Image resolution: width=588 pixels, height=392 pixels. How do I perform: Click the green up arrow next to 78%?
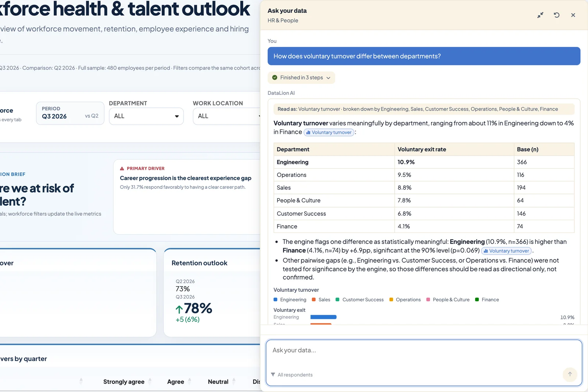[x=179, y=309]
